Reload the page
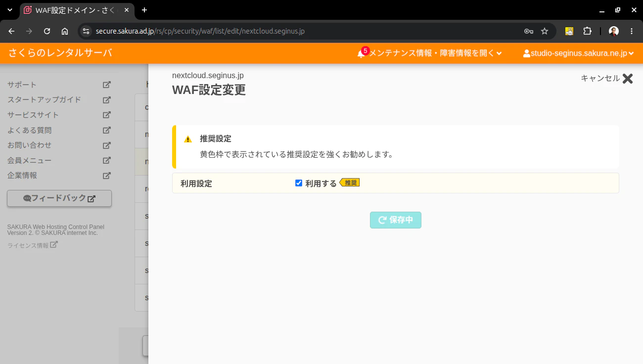The width and height of the screenshot is (643, 364). 47,31
